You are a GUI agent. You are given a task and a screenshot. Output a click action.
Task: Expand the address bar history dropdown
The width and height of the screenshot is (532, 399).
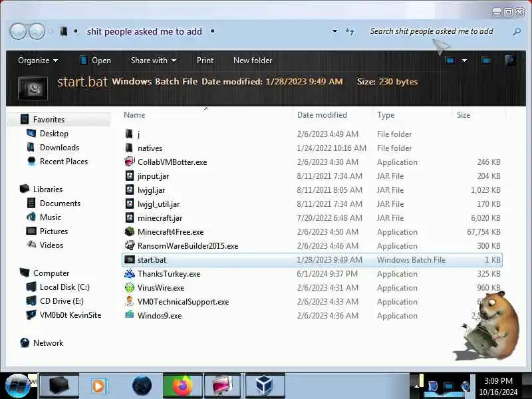[334, 31]
